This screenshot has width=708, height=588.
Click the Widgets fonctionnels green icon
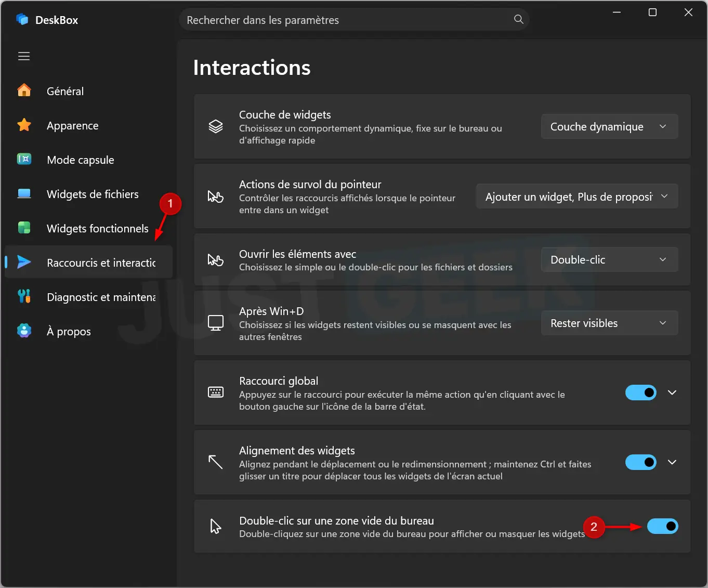click(24, 228)
